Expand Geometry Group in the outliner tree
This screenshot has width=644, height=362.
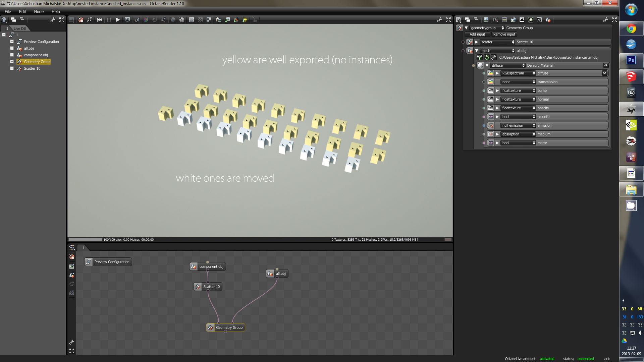point(12,62)
